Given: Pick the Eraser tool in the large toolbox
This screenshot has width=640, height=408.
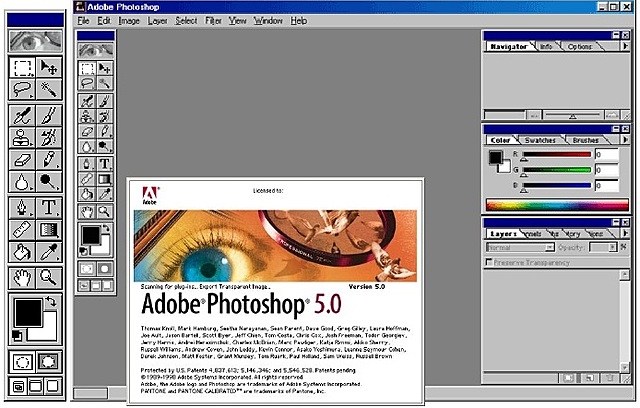Looking at the screenshot, I should [x=22, y=160].
